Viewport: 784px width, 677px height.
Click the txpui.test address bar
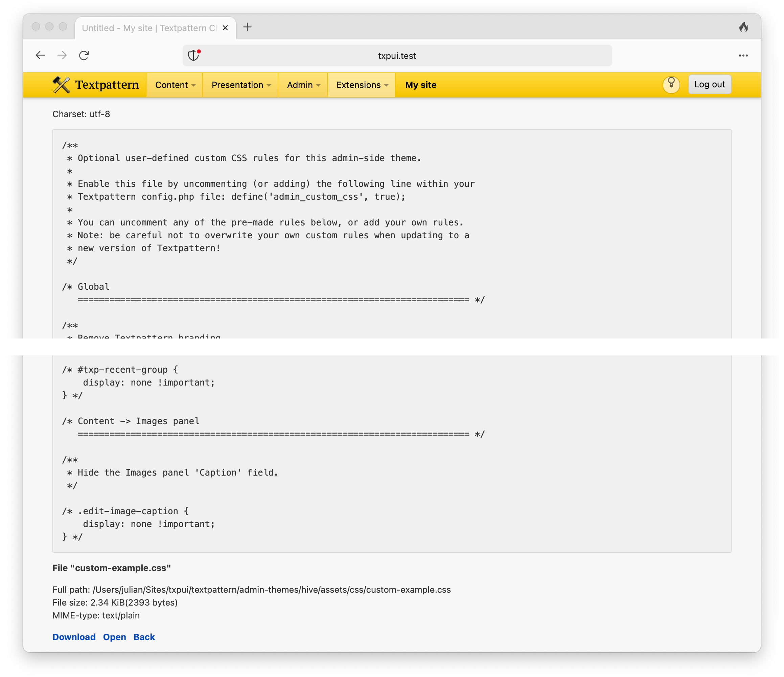[397, 56]
